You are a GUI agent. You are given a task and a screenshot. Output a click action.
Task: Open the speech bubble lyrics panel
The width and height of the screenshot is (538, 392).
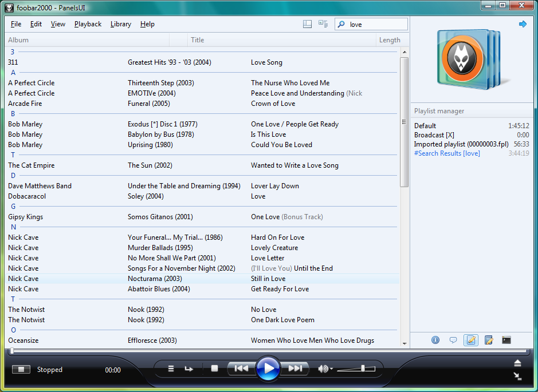tap(453, 340)
